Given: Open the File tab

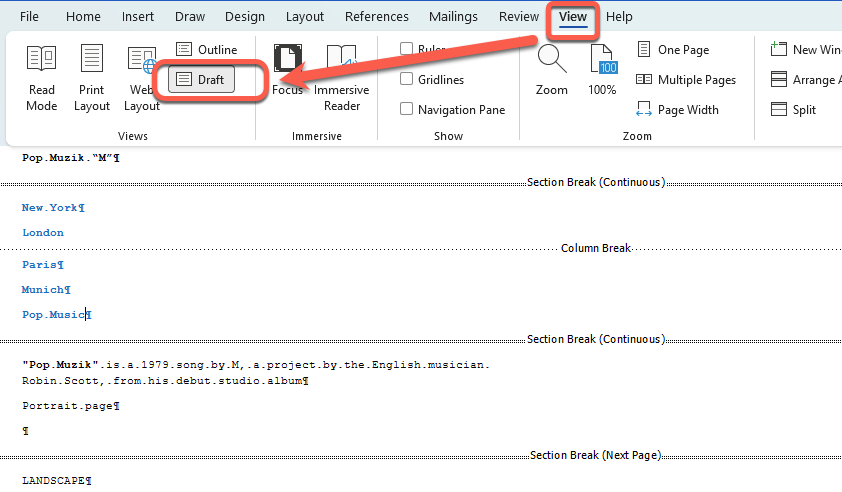Looking at the screenshot, I should [x=29, y=17].
